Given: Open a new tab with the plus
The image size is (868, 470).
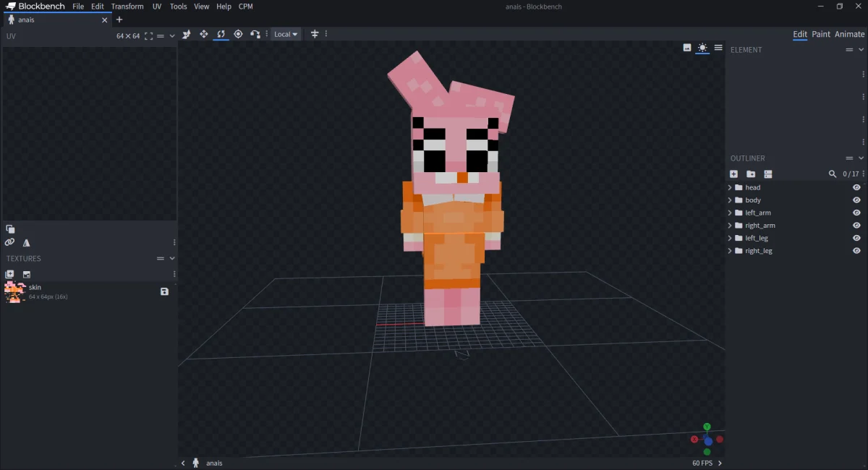Looking at the screenshot, I should pos(119,20).
